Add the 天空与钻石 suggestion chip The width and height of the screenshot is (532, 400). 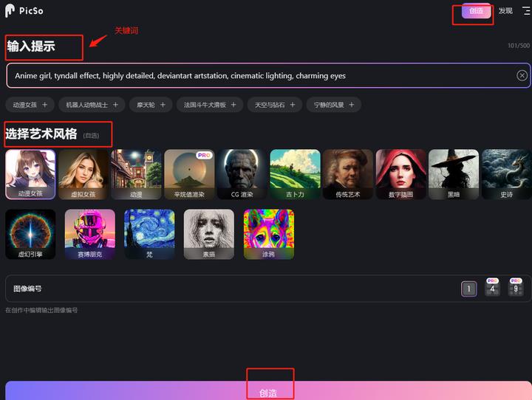pos(275,105)
